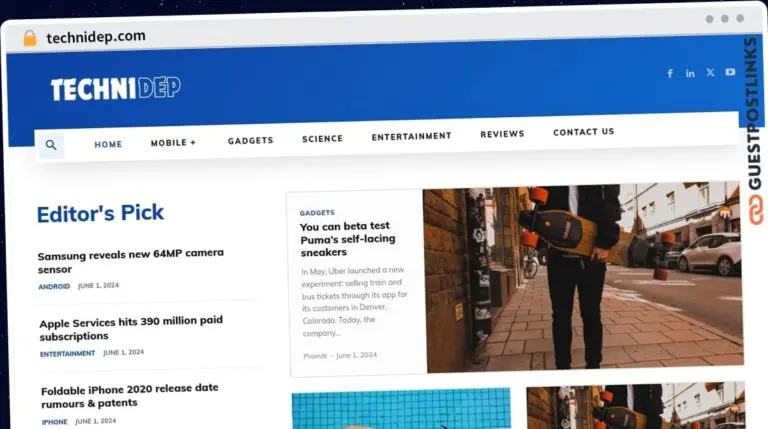Image resolution: width=768 pixels, height=429 pixels.
Task: Open the X (Twitter) social icon
Action: pos(710,72)
